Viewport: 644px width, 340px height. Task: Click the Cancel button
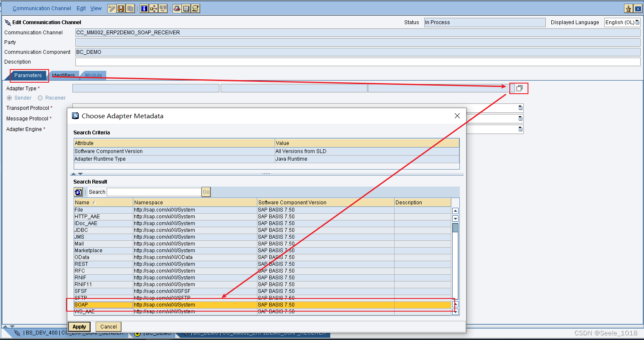click(x=108, y=327)
